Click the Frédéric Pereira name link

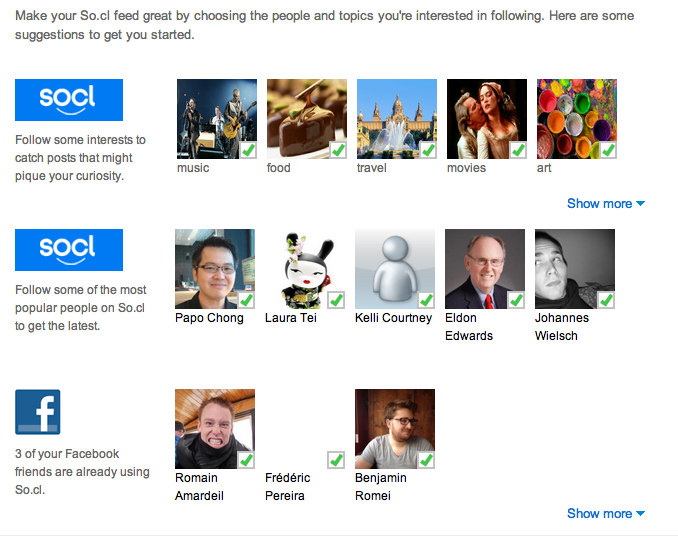tap(287, 487)
